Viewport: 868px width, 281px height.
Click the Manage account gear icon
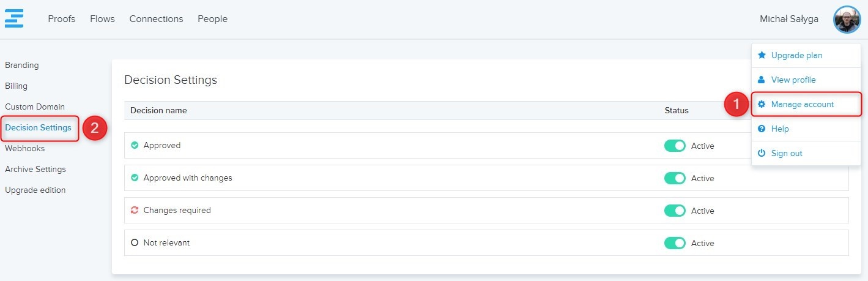(x=762, y=105)
